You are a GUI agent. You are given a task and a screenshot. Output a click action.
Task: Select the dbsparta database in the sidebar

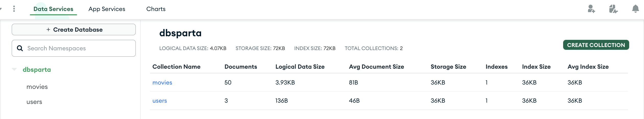point(37,69)
